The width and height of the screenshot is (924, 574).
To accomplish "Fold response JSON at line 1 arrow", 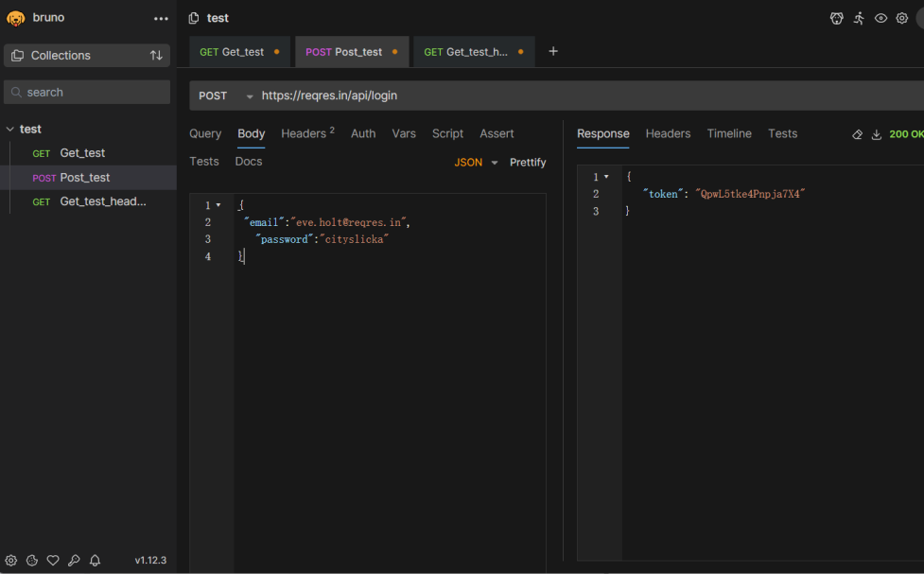I will [606, 177].
